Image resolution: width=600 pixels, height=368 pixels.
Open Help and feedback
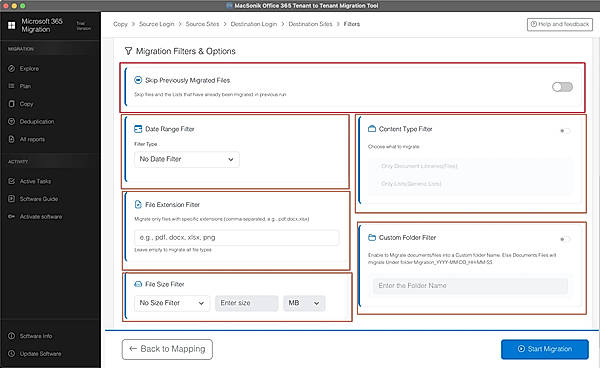[x=560, y=24]
